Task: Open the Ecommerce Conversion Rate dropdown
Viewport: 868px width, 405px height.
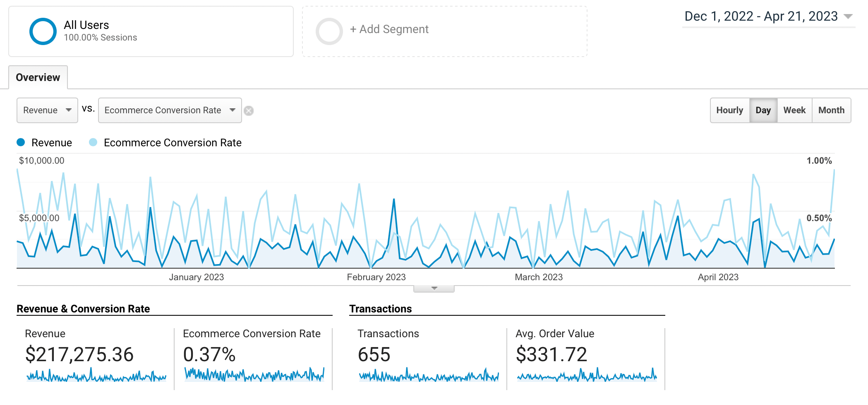Action: (170, 110)
